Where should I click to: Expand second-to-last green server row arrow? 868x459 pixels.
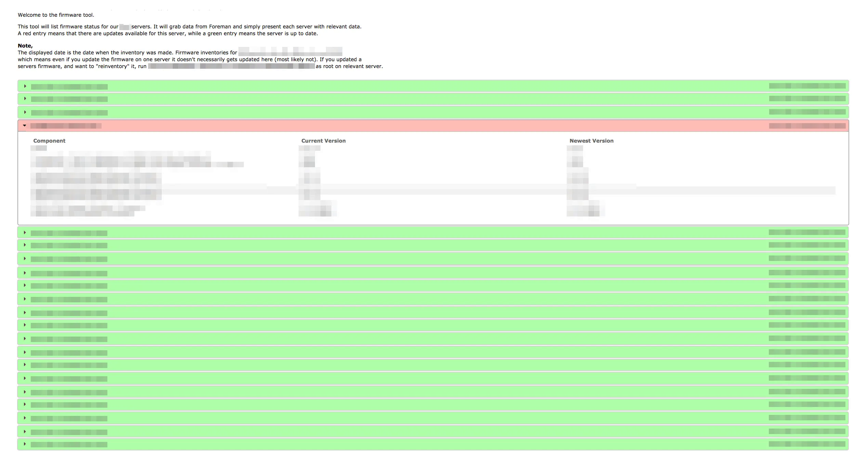(25, 432)
